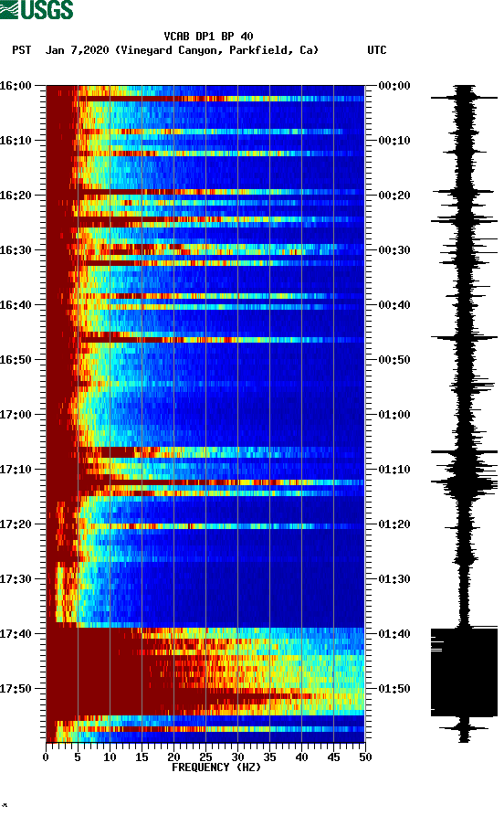Click the 25 Hz frequency tick label
The height and width of the screenshot is (815, 504).
[205, 757]
